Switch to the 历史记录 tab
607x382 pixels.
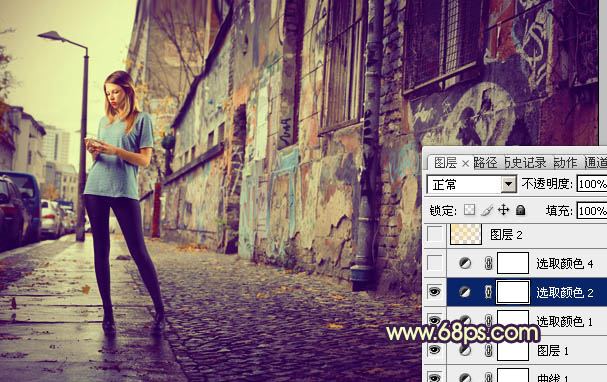pyautogui.click(x=525, y=163)
